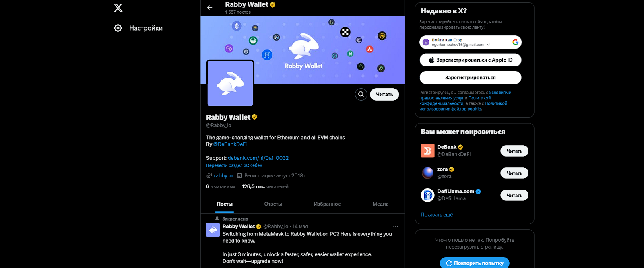This screenshot has width=644, height=268.
Task: Click the Rabby Wallet profile avatar
Action: click(230, 83)
